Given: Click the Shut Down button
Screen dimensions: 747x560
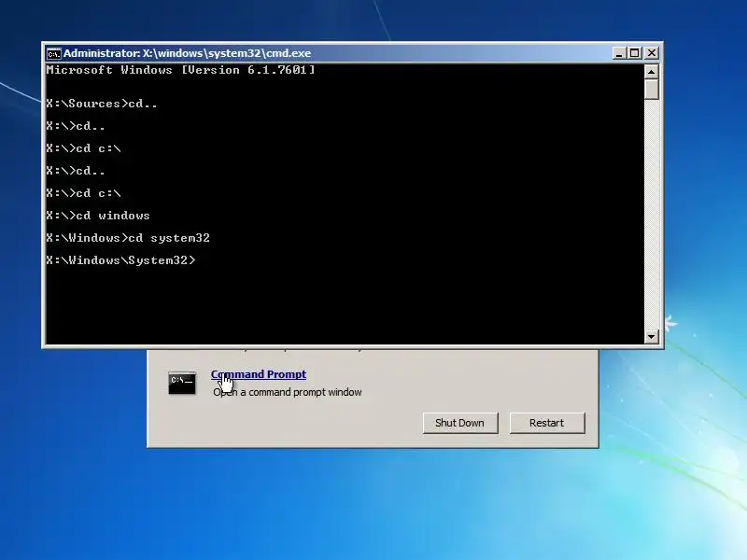Looking at the screenshot, I should [x=460, y=423].
